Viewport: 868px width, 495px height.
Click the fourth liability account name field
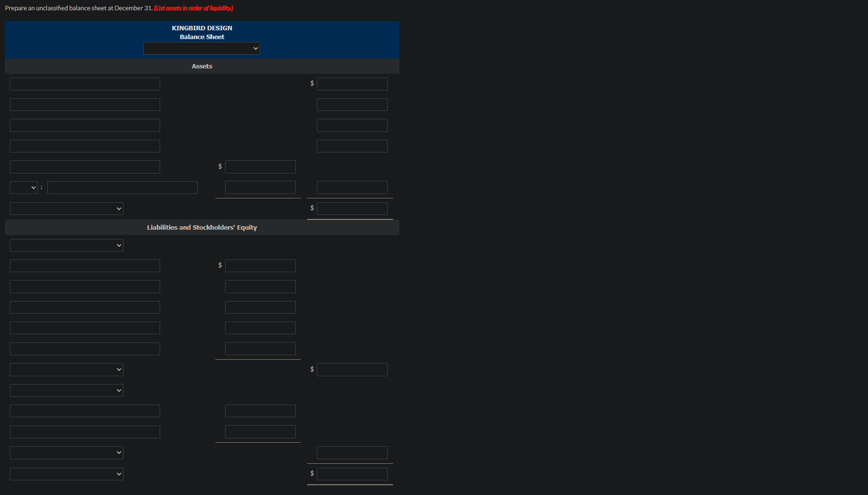(85, 328)
